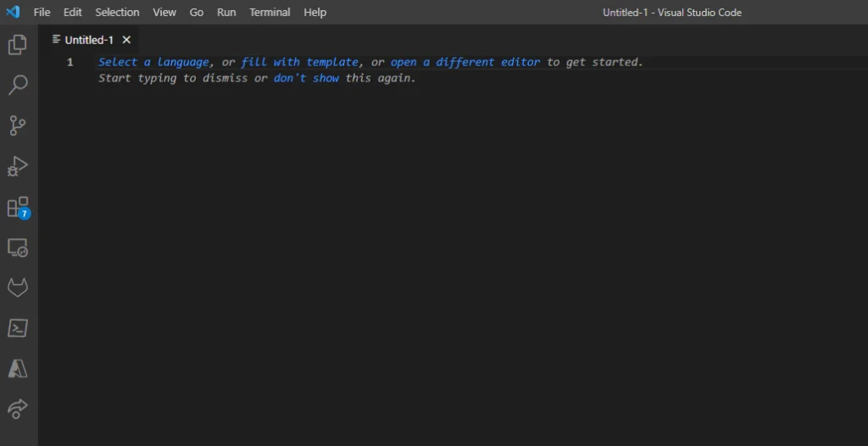Close the Untitled-1 tab
This screenshot has width=868, height=446.
(127, 40)
